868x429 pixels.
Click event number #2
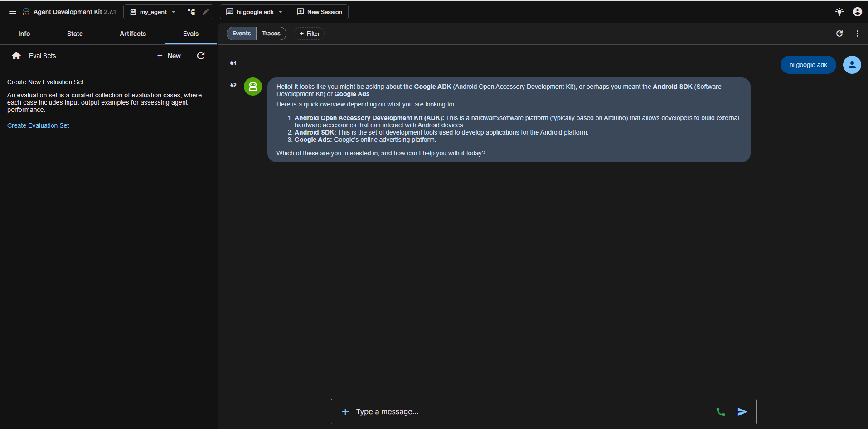[x=233, y=85]
